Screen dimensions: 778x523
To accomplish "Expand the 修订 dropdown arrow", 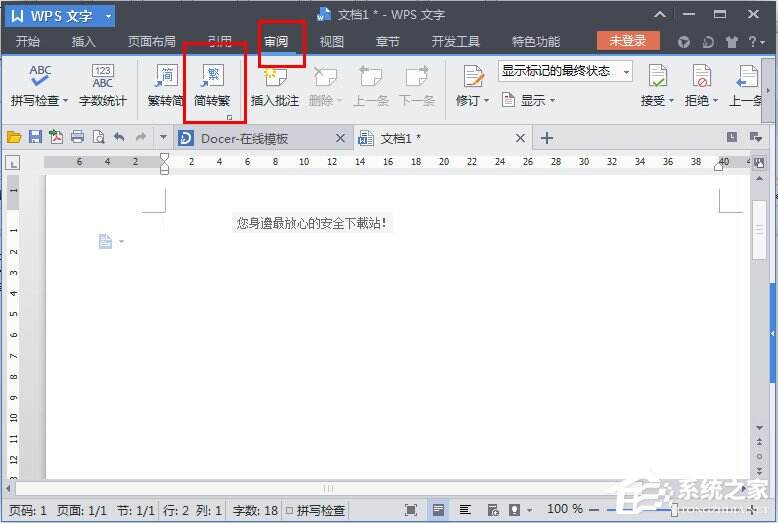I will 486,101.
